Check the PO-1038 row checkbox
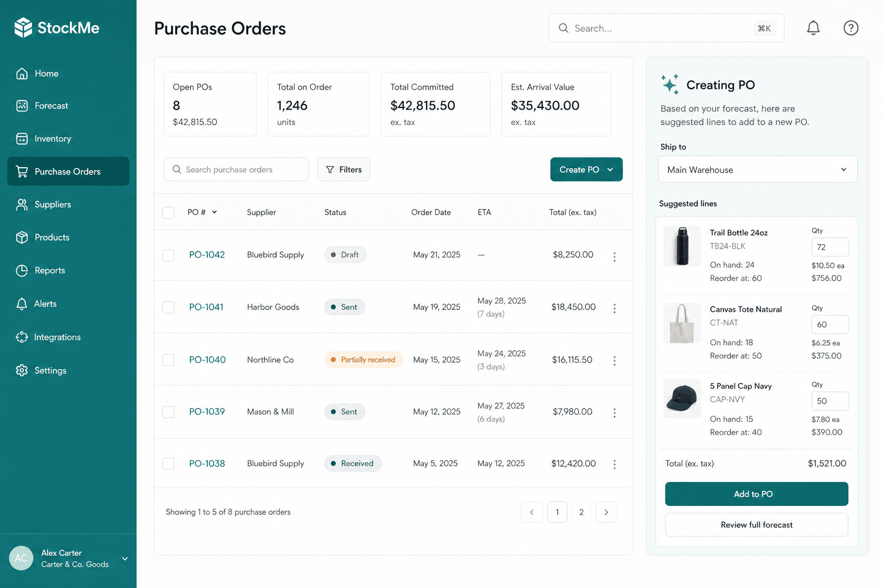882x588 pixels. [x=168, y=463]
